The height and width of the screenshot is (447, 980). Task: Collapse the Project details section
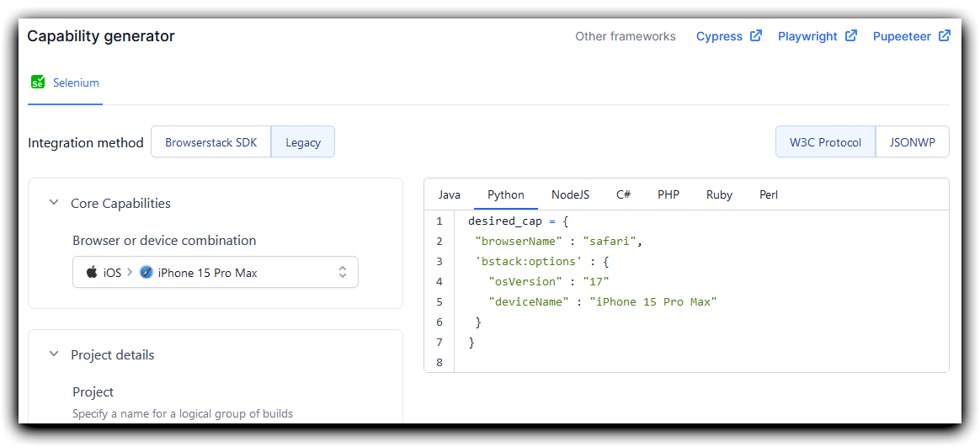coord(55,354)
